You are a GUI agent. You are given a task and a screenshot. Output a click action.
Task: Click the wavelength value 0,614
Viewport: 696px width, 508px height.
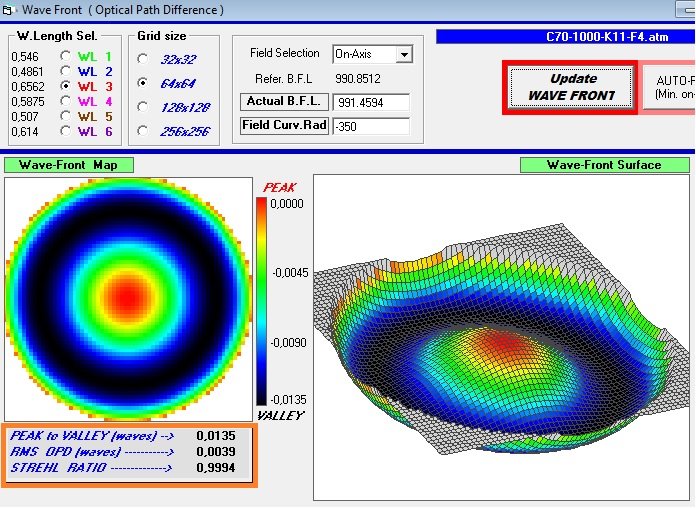click(25, 132)
